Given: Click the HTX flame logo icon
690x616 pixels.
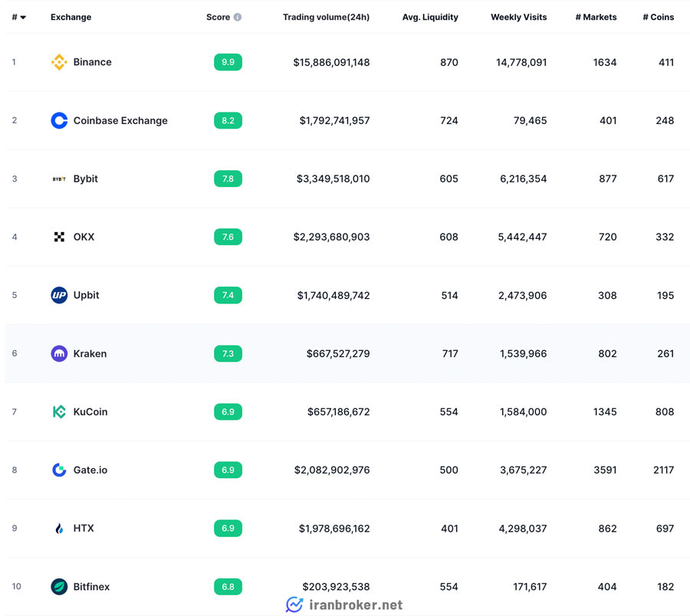Looking at the screenshot, I should (x=59, y=528).
